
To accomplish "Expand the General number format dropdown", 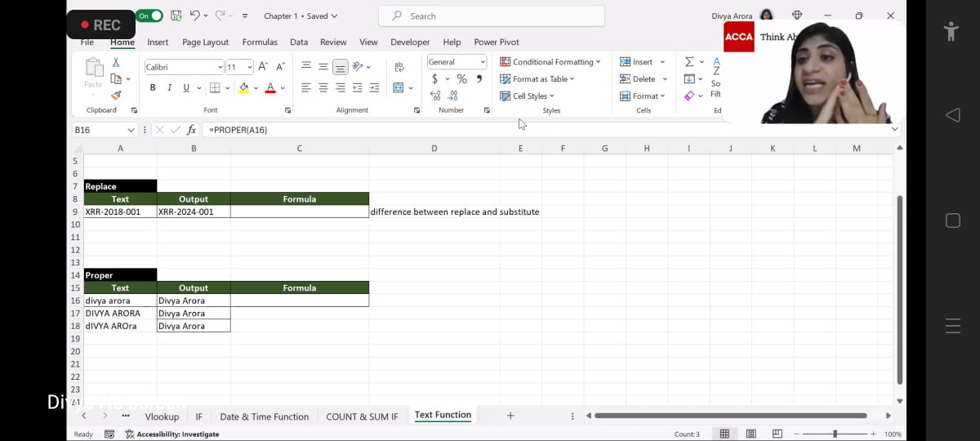I will point(483,62).
